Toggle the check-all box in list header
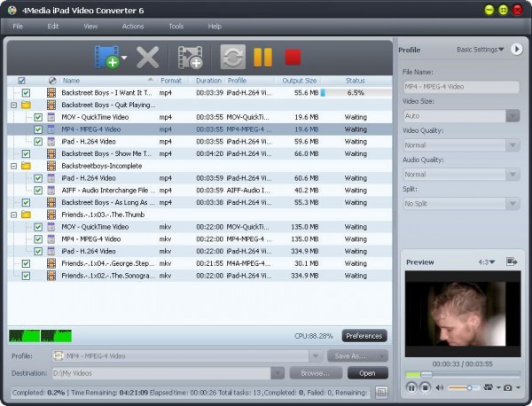The height and width of the screenshot is (406, 532). [22, 81]
